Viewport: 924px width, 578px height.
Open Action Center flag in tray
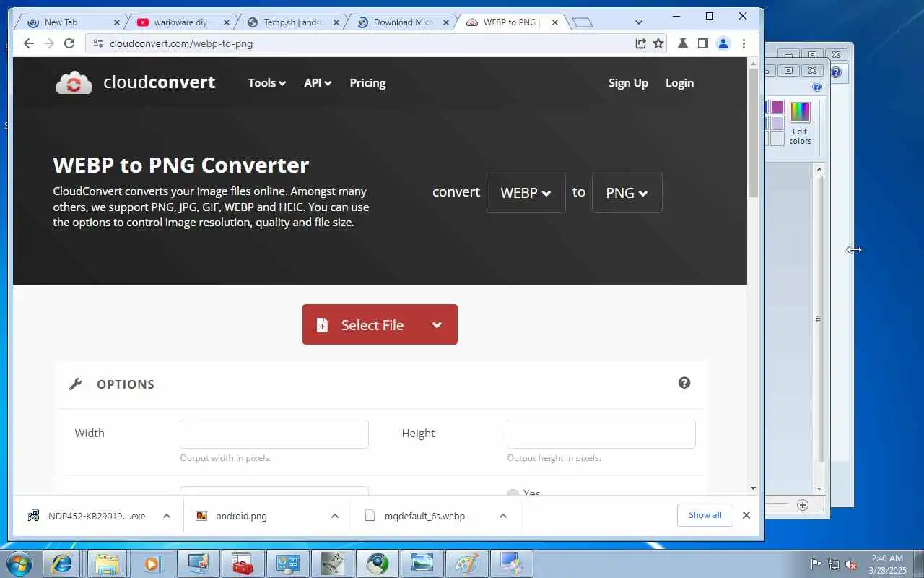click(x=816, y=564)
